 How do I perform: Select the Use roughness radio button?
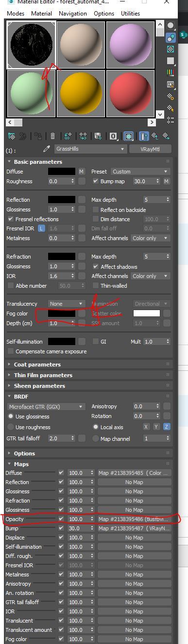click(x=11, y=427)
